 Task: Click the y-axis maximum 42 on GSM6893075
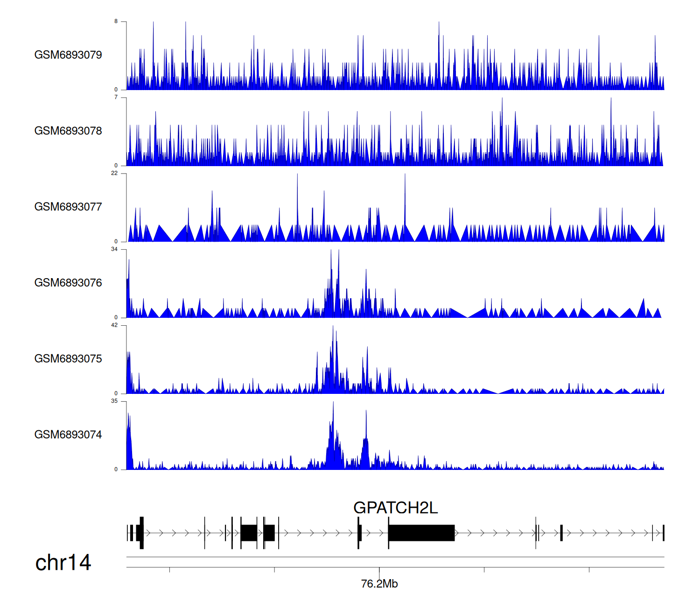tap(114, 326)
